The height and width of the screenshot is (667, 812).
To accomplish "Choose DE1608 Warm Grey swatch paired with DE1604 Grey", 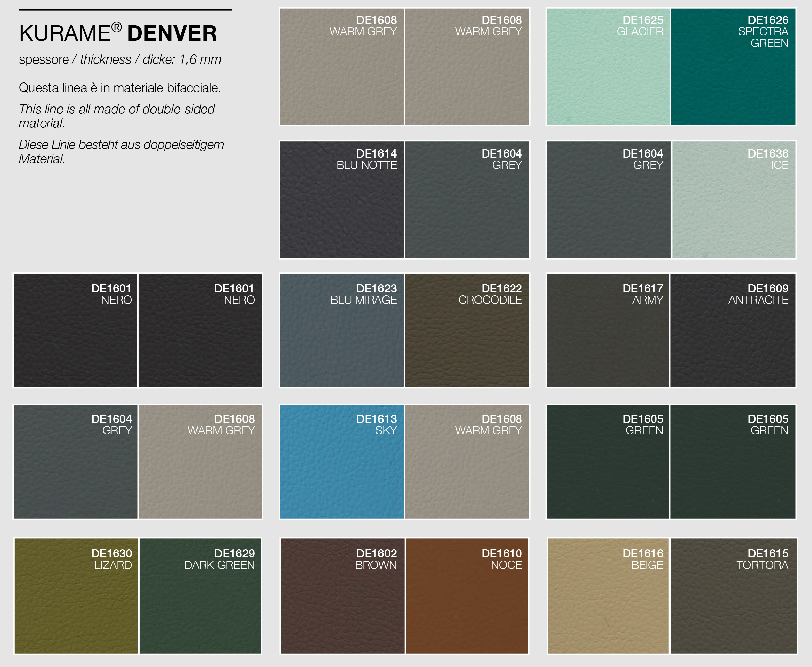I will click(200, 462).
